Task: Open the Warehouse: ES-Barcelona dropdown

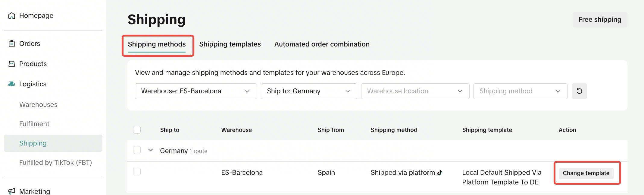Action: click(x=196, y=91)
